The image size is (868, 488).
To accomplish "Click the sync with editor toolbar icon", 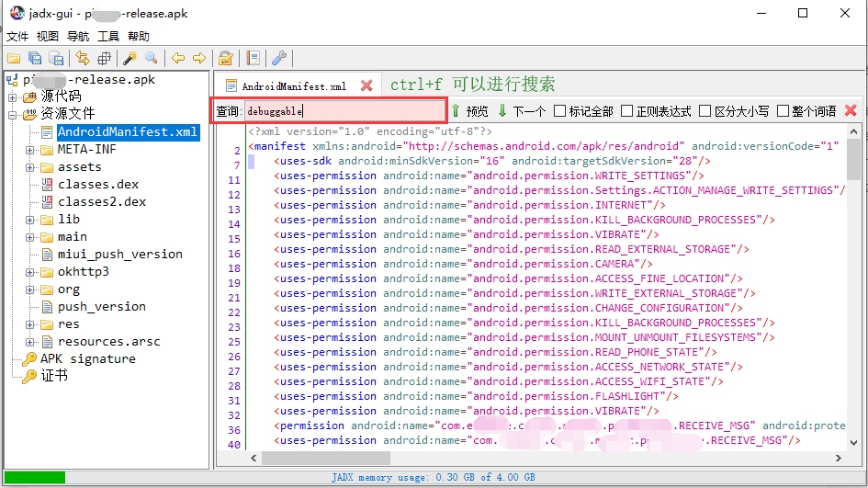I will [83, 58].
